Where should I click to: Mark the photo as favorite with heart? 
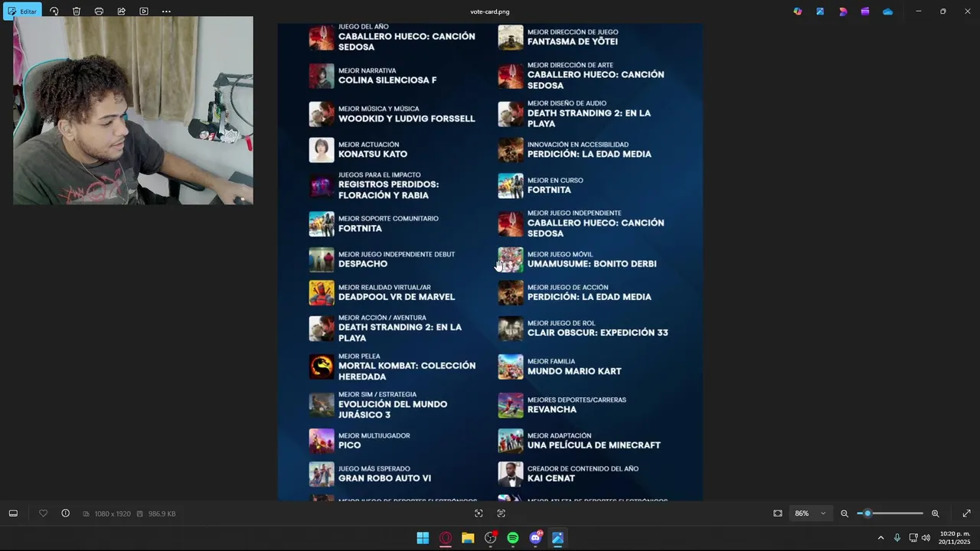(43, 514)
